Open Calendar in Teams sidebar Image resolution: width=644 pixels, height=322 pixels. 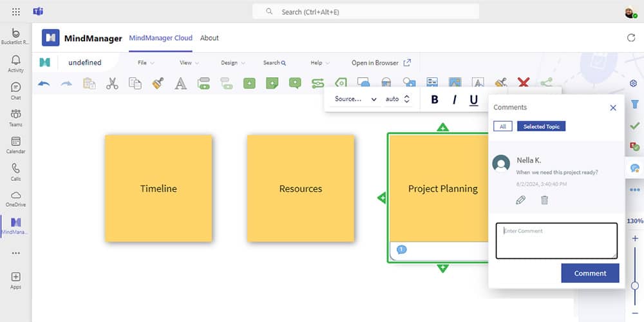(15, 145)
